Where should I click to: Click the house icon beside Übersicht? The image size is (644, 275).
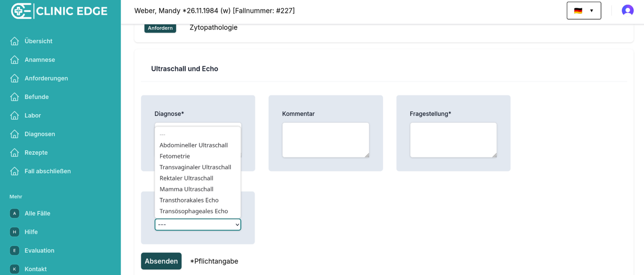tap(15, 41)
